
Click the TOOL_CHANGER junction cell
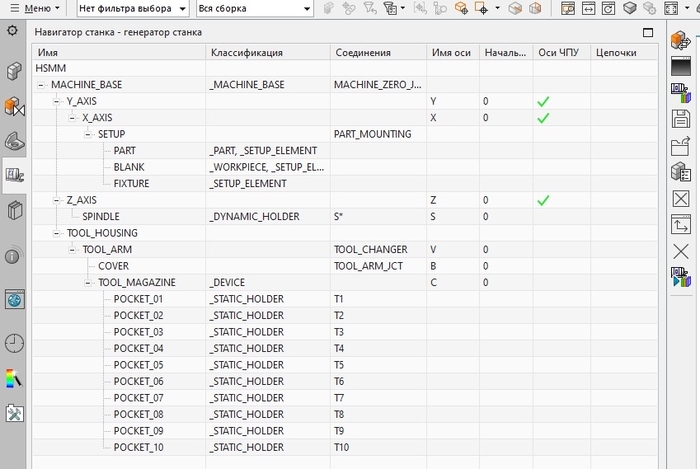click(379, 249)
